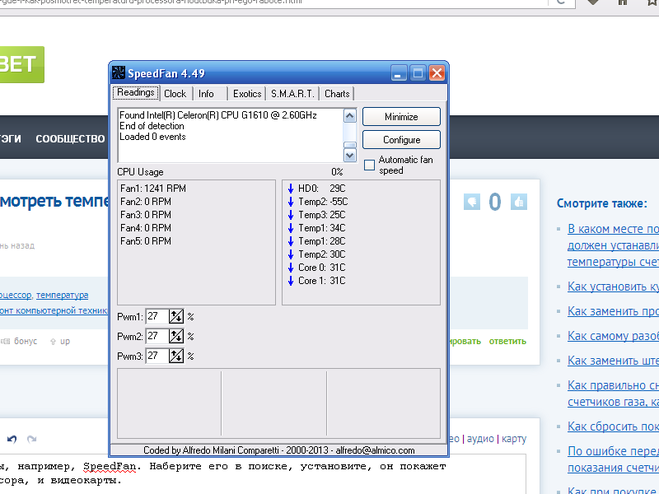Click the green logo on the webpage

point(22,64)
